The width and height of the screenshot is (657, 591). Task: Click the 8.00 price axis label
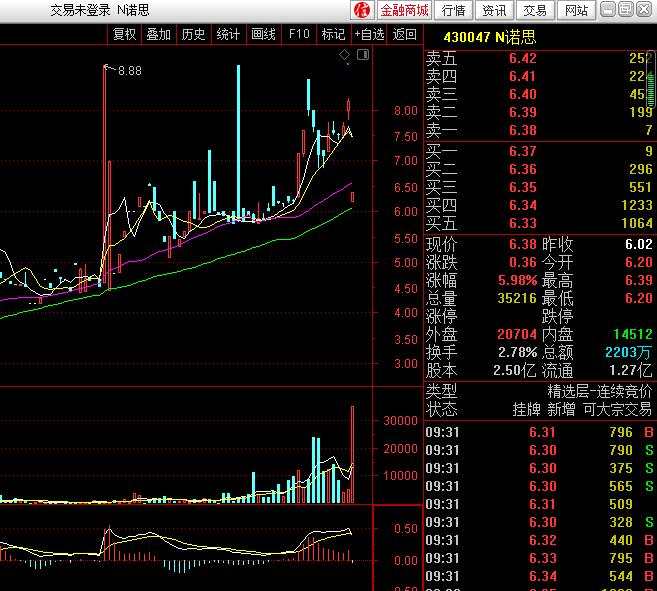point(406,111)
